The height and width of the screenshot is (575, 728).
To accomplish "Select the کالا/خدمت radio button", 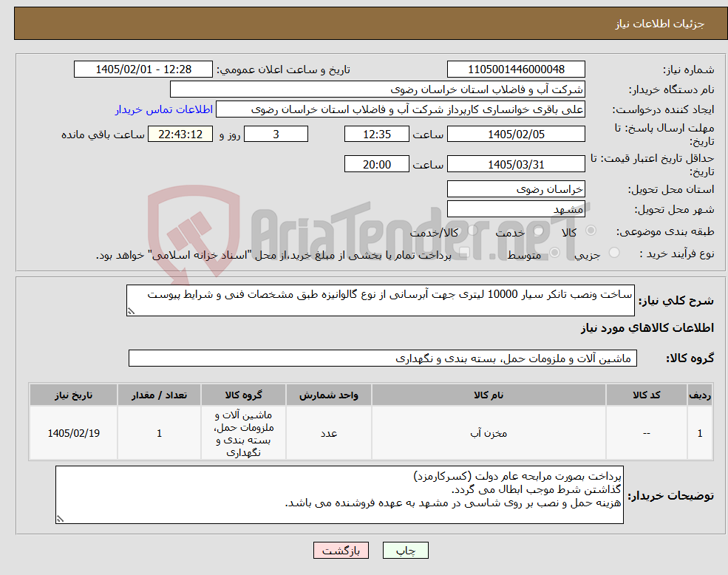I will coord(472,231).
